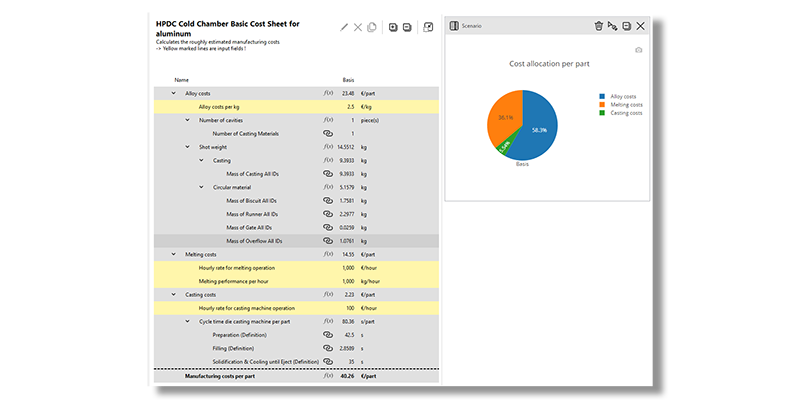Collapse the Melting costs section
This screenshot has width=800, height=400.
173,254
